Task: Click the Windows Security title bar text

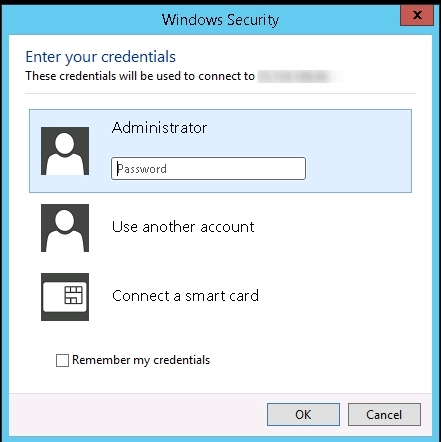Action: 220,20
